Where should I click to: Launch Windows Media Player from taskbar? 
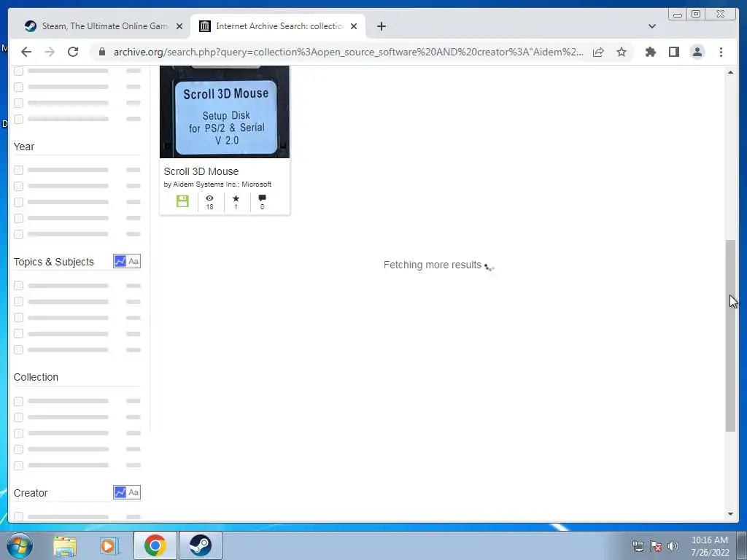tap(109, 545)
